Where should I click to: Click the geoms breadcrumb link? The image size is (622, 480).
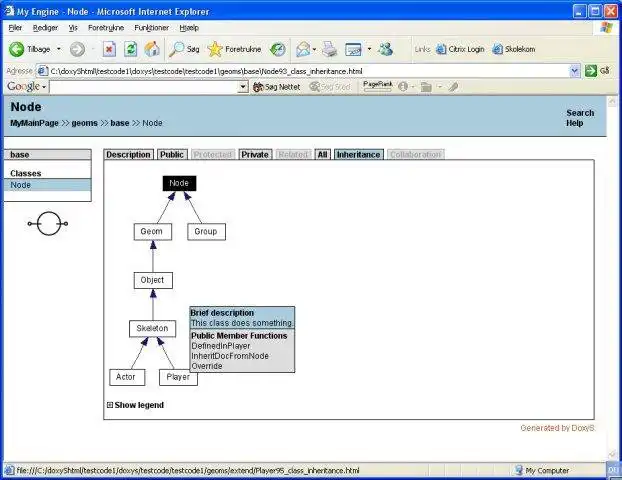pos(84,123)
